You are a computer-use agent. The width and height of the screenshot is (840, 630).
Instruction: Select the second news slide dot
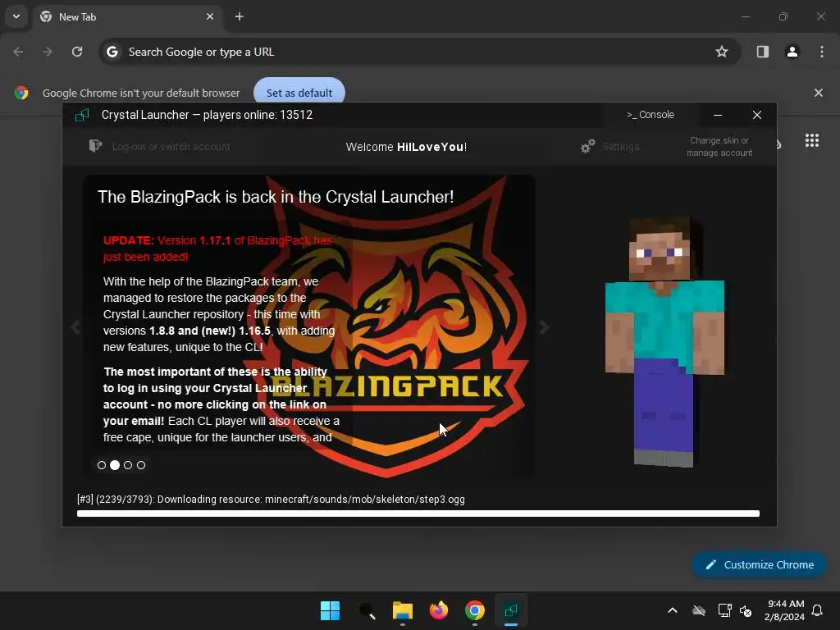click(x=115, y=465)
